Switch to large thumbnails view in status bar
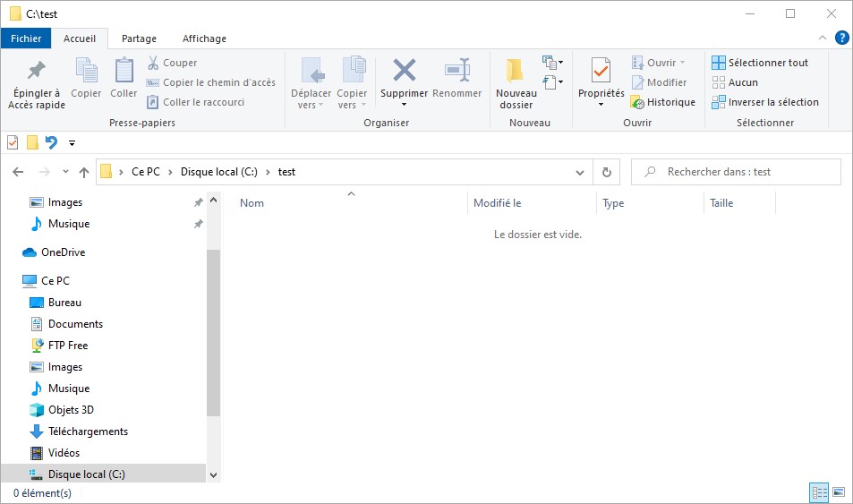 [x=839, y=492]
